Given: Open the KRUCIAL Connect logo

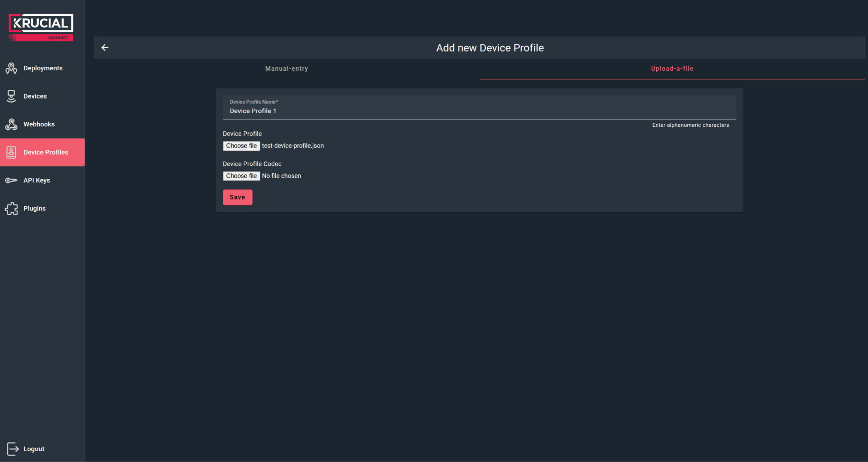Looking at the screenshot, I should pos(41,27).
